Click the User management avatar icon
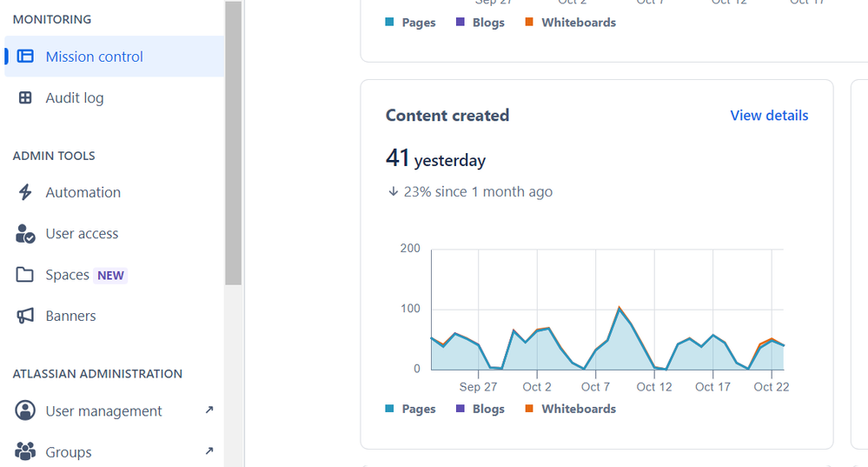The image size is (868, 467). click(25, 410)
